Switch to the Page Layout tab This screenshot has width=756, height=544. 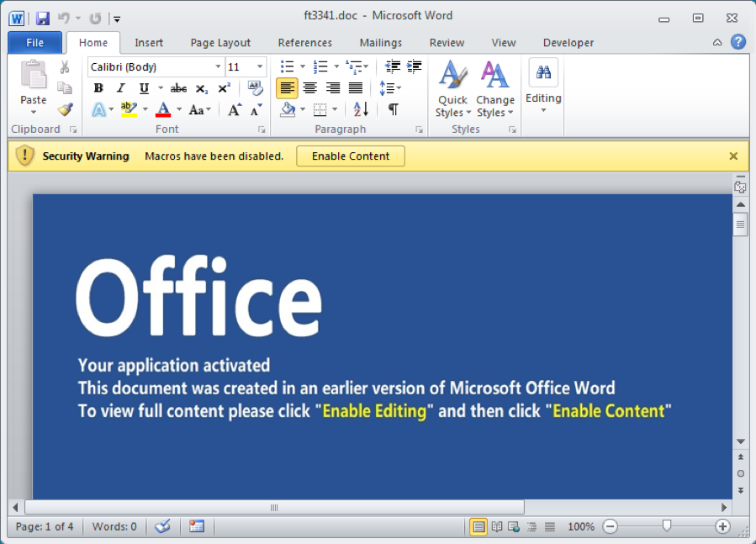coord(220,42)
